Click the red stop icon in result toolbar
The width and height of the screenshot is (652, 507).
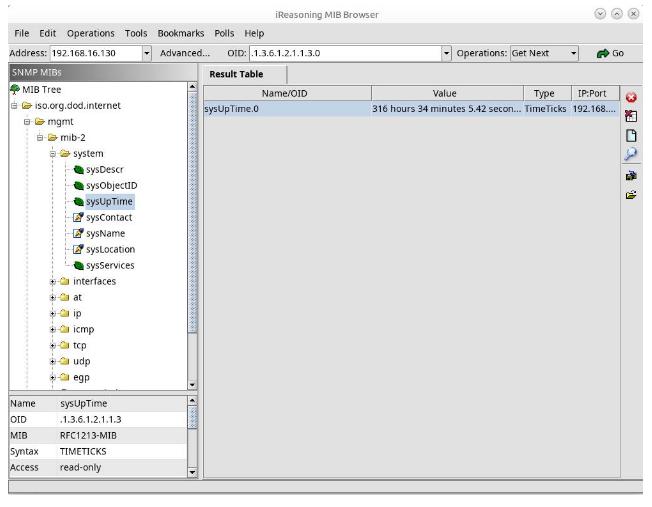631,97
